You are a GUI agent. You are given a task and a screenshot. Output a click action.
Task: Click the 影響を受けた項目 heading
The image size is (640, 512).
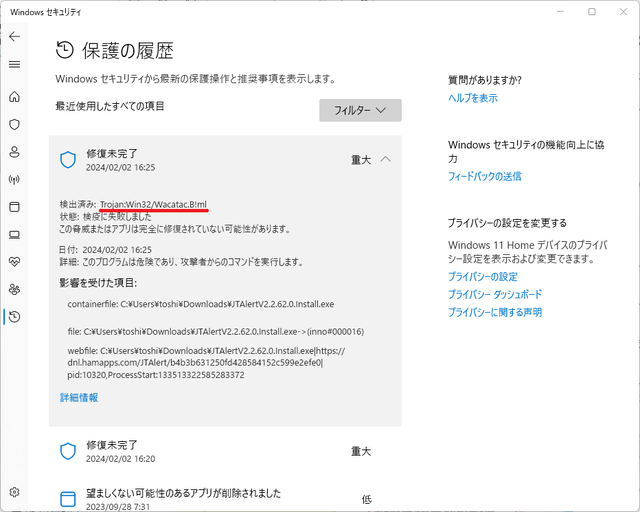[x=98, y=283]
